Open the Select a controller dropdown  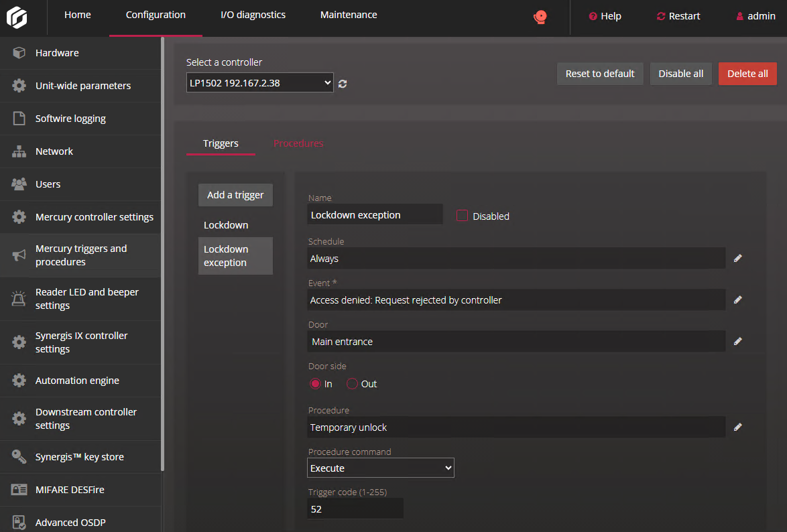(259, 83)
